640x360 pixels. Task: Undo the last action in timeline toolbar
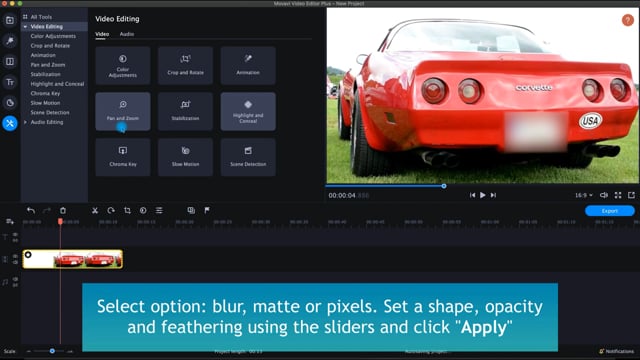(x=31, y=210)
